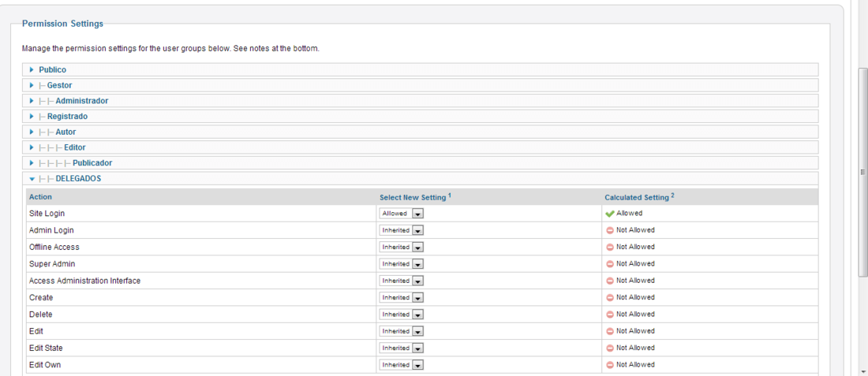This screenshot has width=868, height=376.
Task: Open Create permission dropdown
Action: pyautogui.click(x=402, y=297)
